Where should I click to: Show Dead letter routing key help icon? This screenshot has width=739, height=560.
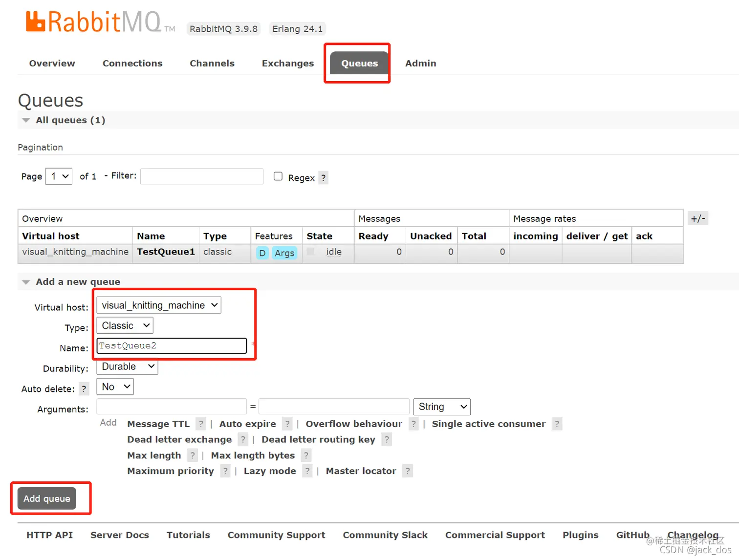(387, 439)
